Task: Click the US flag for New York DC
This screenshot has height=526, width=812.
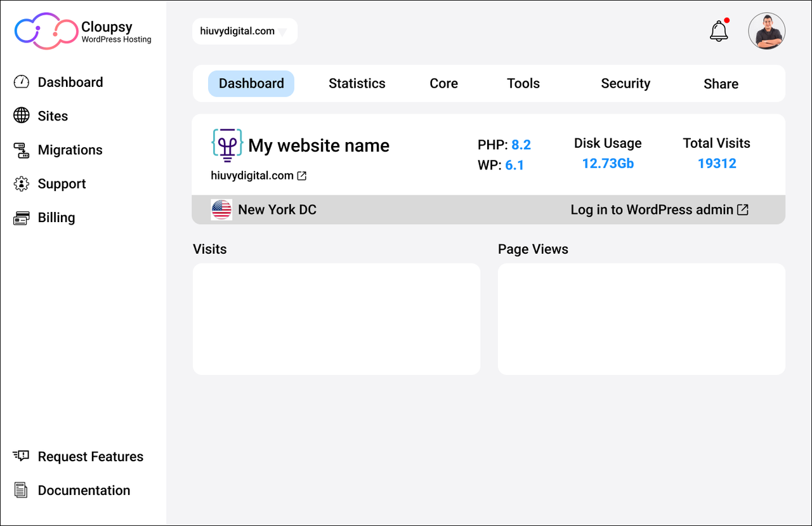Action: (221, 209)
